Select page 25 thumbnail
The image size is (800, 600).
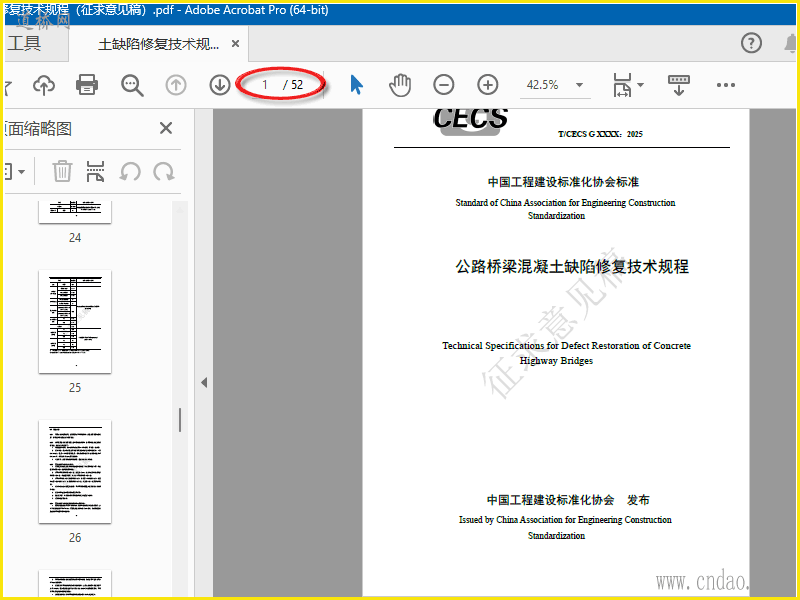tap(75, 321)
